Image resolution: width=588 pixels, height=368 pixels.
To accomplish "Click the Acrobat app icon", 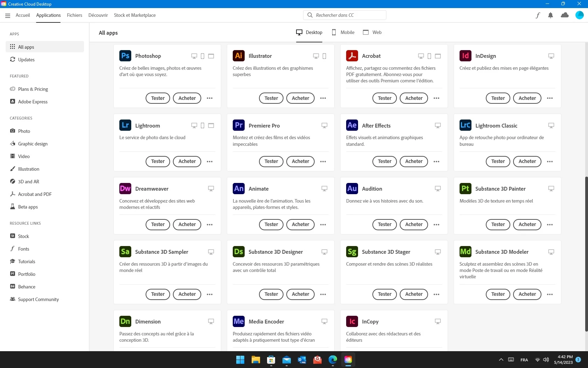I will pyautogui.click(x=352, y=56).
